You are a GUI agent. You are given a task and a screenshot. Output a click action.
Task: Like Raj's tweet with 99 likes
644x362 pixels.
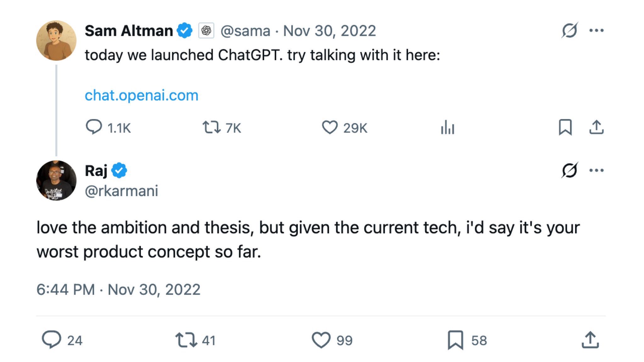tap(321, 340)
